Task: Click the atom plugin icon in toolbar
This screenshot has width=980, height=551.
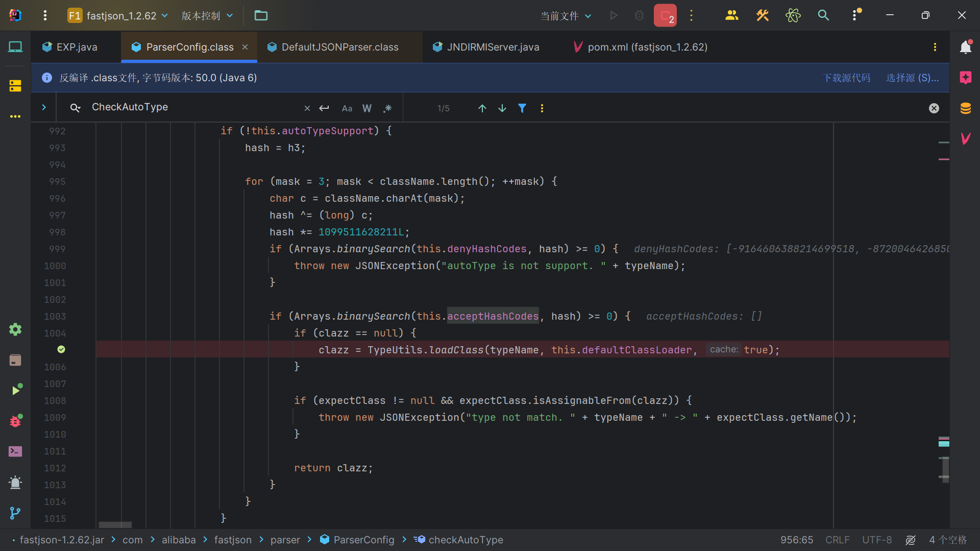Action: pos(793,15)
